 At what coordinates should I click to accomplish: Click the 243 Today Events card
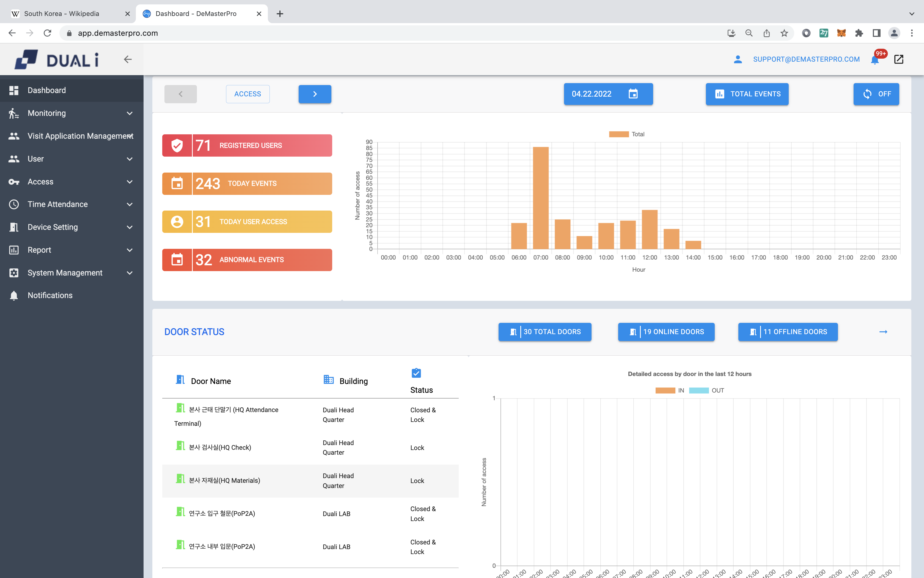coord(247,184)
